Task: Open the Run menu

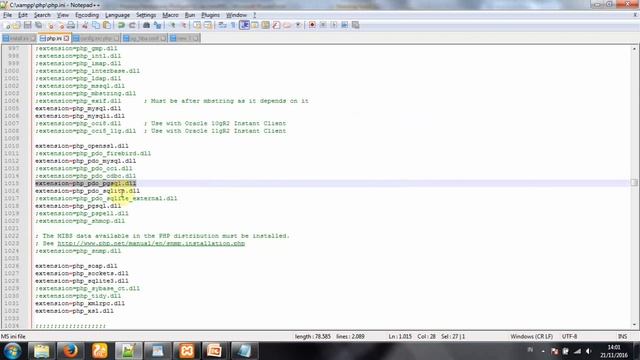Action: tap(190, 15)
